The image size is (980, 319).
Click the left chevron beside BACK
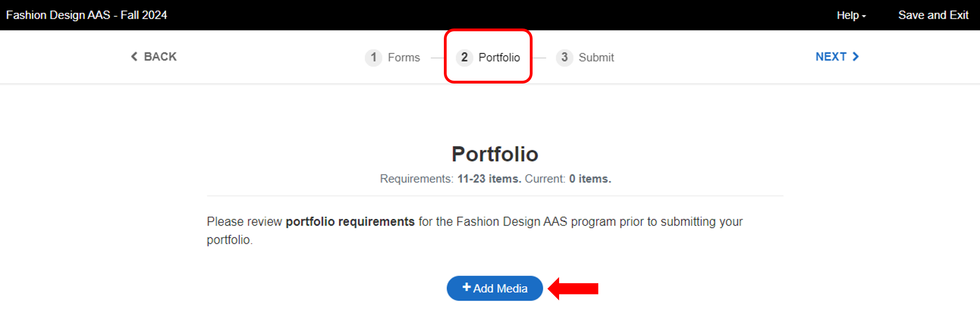tap(134, 57)
